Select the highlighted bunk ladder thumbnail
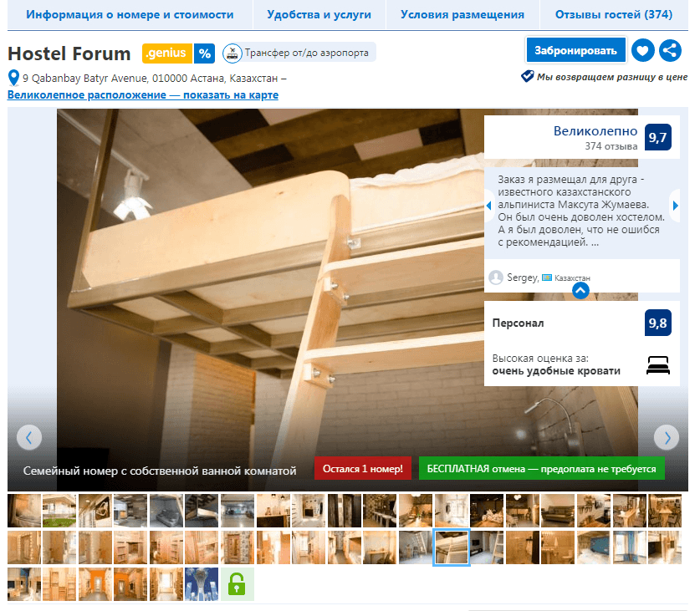 pyautogui.click(x=452, y=547)
